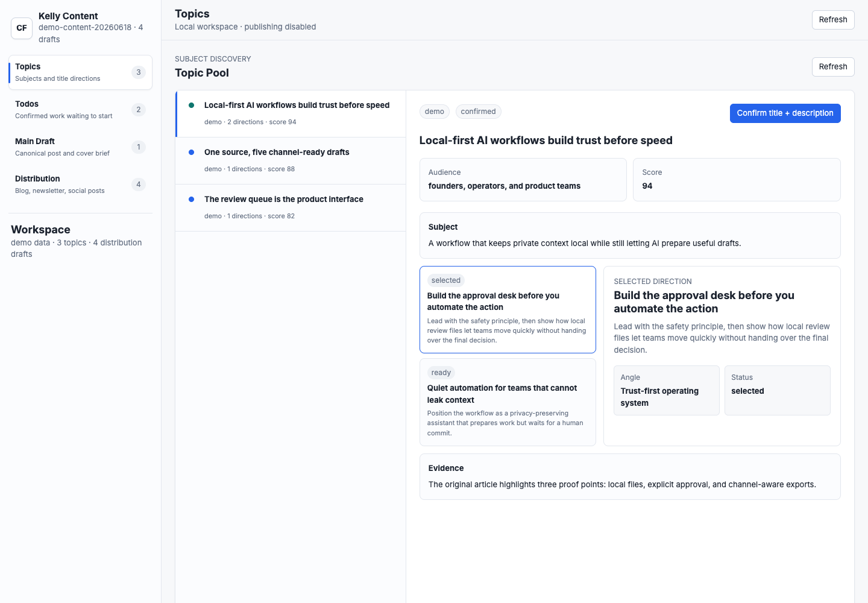Open the Todos section in sidebar
Viewport: 868px width, 603px height.
80,110
